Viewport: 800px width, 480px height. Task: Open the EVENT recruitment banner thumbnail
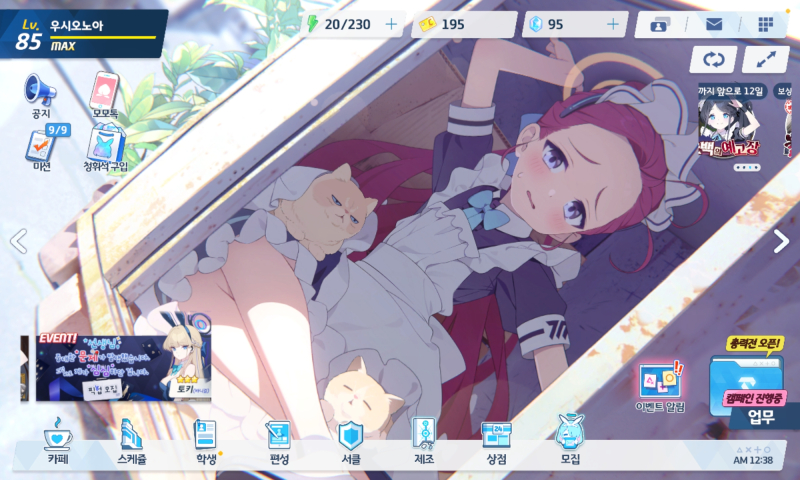[x=117, y=367]
